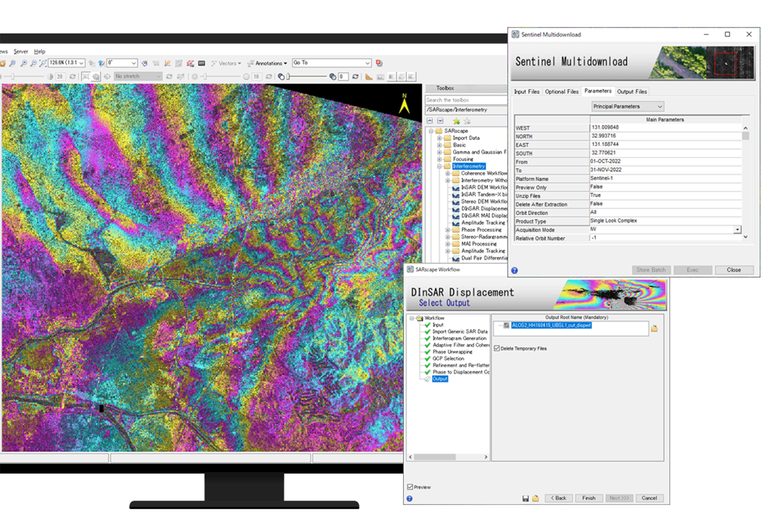Click the Finish button
This screenshot has height=532, width=766.
[x=588, y=498]
